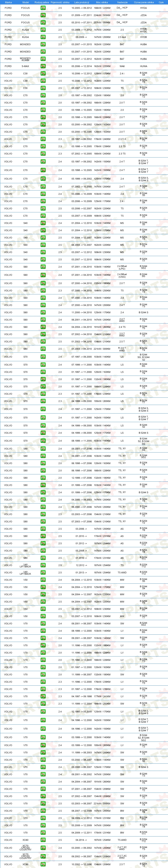
Task: Click the Nadwozie column header
Action: pyautogui.click(x=122, y=2)
